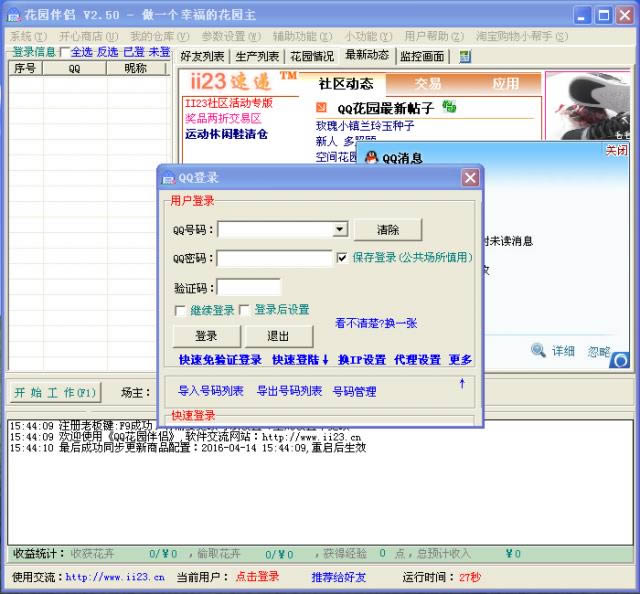Click the app icon in main title bar
Image resolution: width=640 pixels, height=594 pixels.
tap(13, 16)
